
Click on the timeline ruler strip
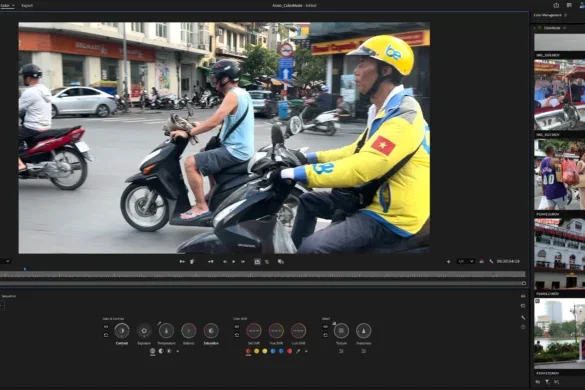coord(262,275)
